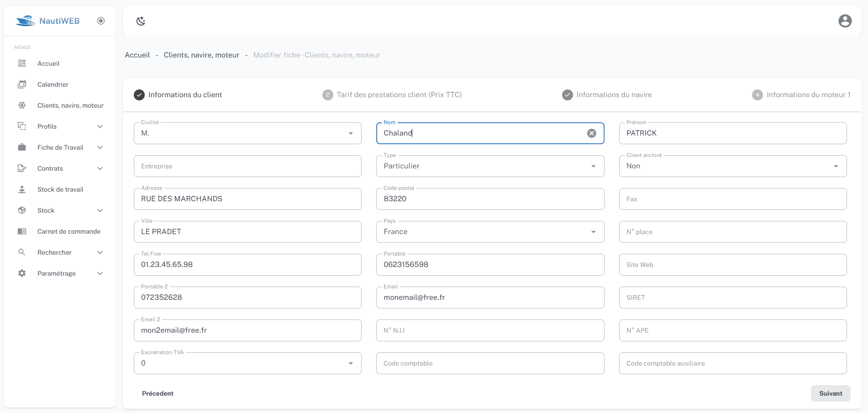This screenshot has height=413, width=868.
Task: Click the ship wheel icon for Clients, navire, moteur
Action: (x=22, y=105)
